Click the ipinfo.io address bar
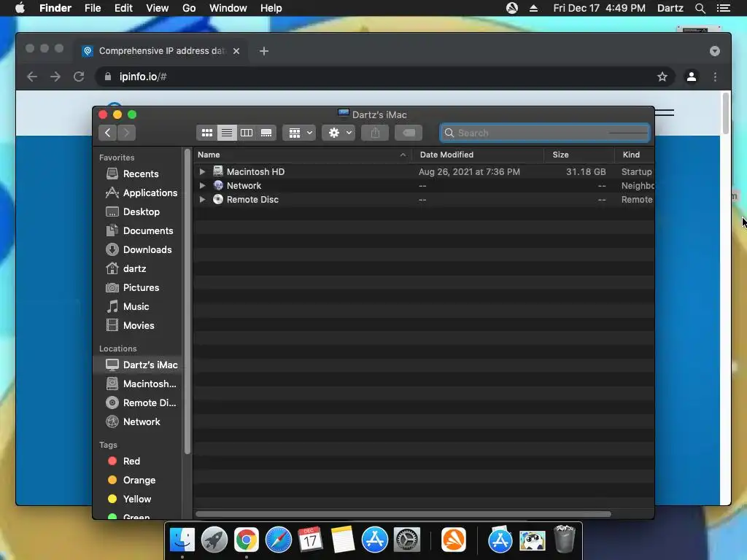This screenshot has width=747, height=560. tap(385, 77)
